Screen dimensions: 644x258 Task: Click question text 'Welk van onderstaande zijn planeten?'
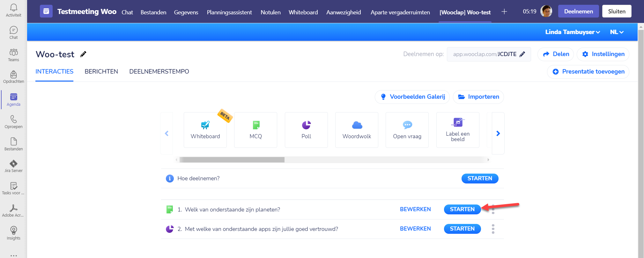[x=232, y=210]
